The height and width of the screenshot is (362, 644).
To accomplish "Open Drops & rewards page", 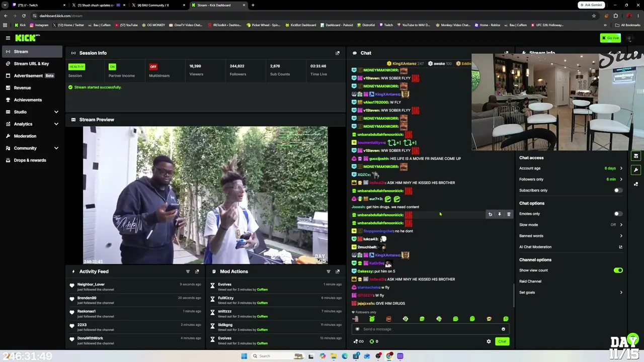I will click(32, 160).
